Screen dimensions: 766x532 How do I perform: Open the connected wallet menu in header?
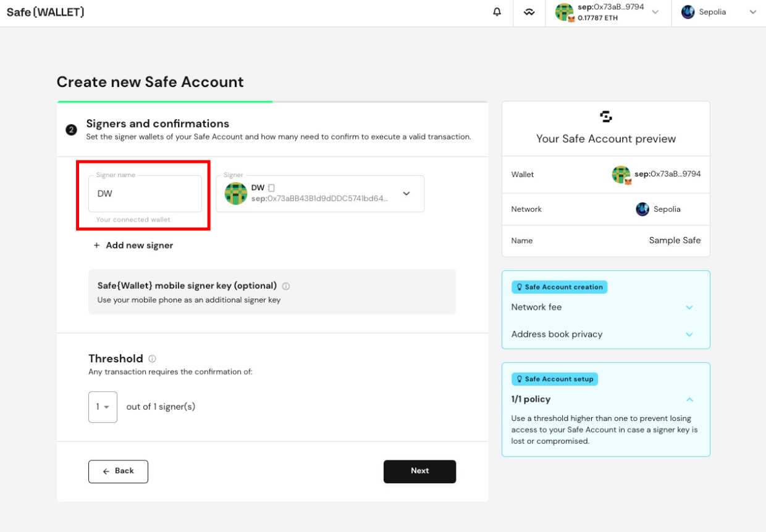click(608, 12)
